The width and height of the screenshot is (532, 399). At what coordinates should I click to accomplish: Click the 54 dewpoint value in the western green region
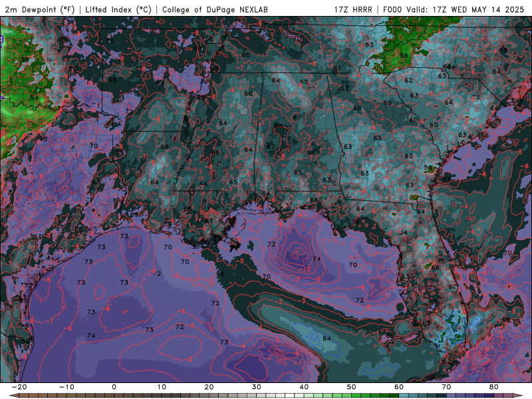35,98
